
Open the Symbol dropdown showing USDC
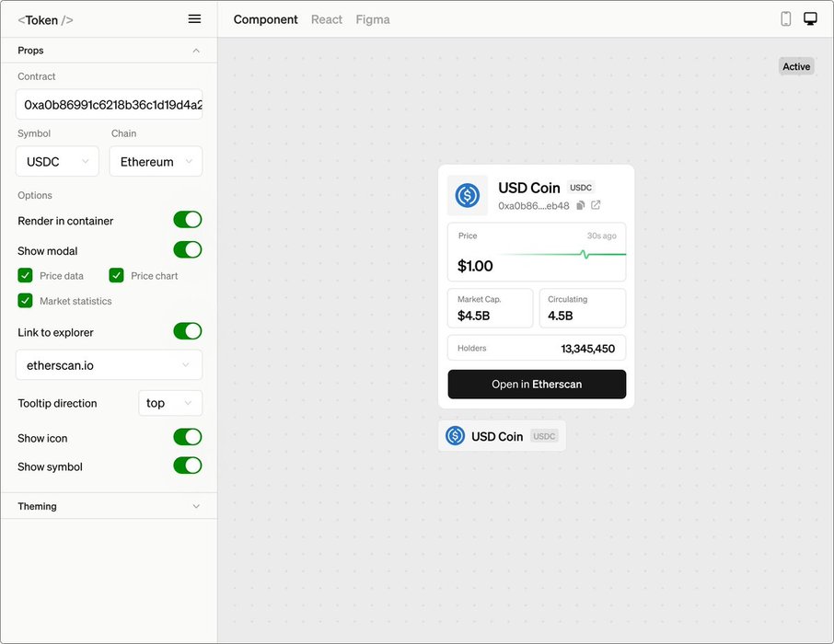(57, 162)
